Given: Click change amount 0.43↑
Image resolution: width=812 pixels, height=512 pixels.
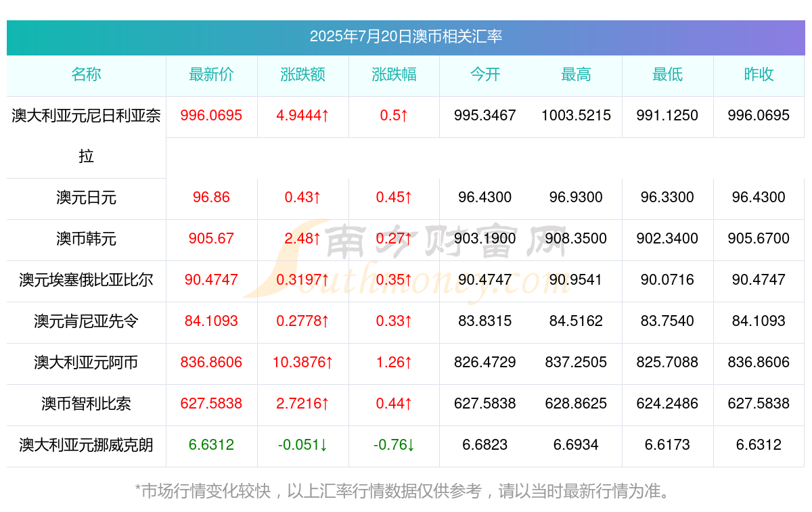Looking at the screenshot, I should click(303, 197).
